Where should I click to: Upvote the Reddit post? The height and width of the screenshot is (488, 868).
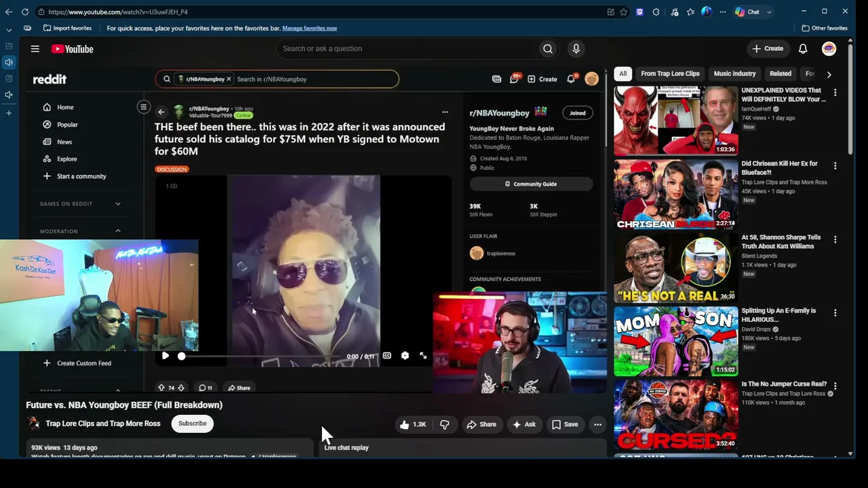pos(161,388)
